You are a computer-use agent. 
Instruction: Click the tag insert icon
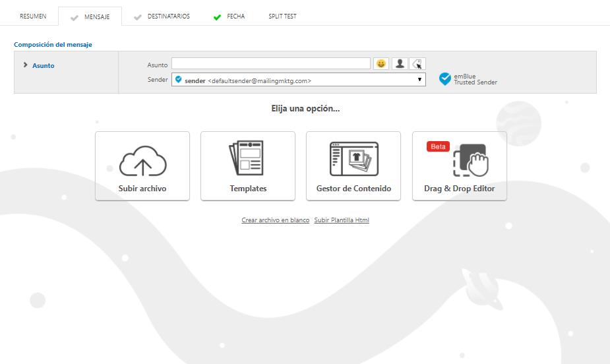pos(417,63)
